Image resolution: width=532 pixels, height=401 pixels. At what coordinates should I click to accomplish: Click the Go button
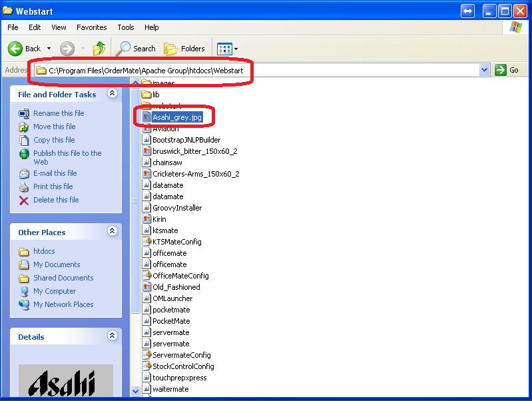click(x=507, y=71)
